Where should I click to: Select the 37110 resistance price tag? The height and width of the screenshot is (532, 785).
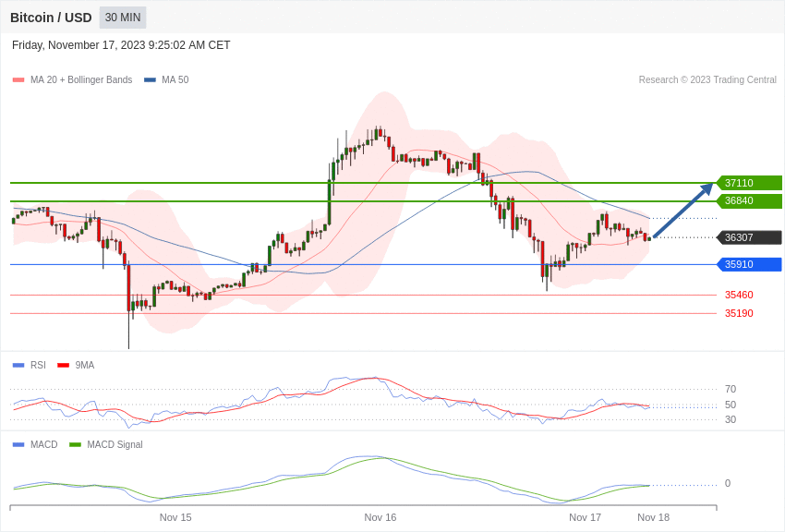(x=749, y=183)
